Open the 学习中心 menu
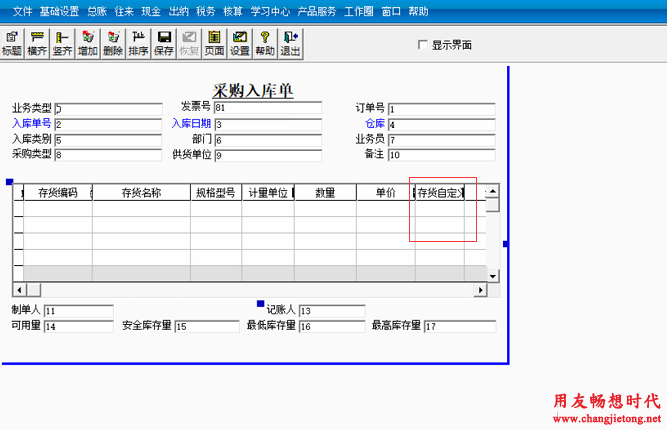This screenshot has width=667, height=430. 270,11
